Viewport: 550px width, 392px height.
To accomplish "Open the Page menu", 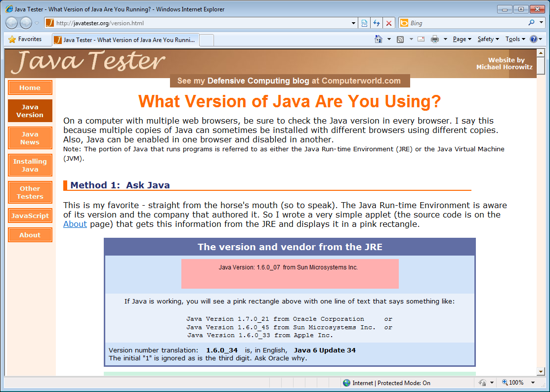I will click(x=462, y=40).
